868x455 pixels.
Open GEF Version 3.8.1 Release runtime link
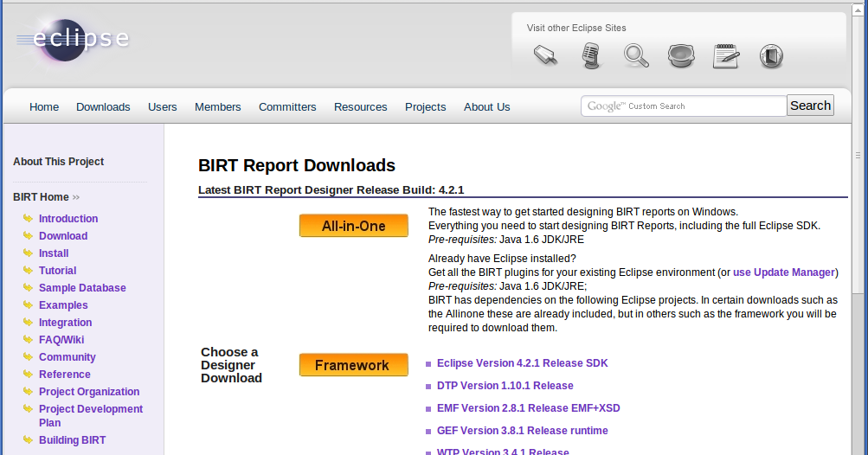[x=522, y=430]
